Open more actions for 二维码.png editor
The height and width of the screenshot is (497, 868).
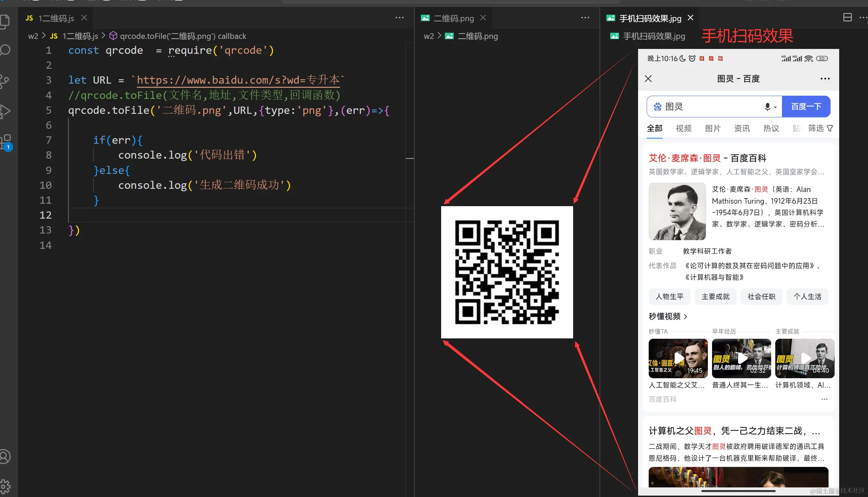pyautogui.click(x=585, y=18)
